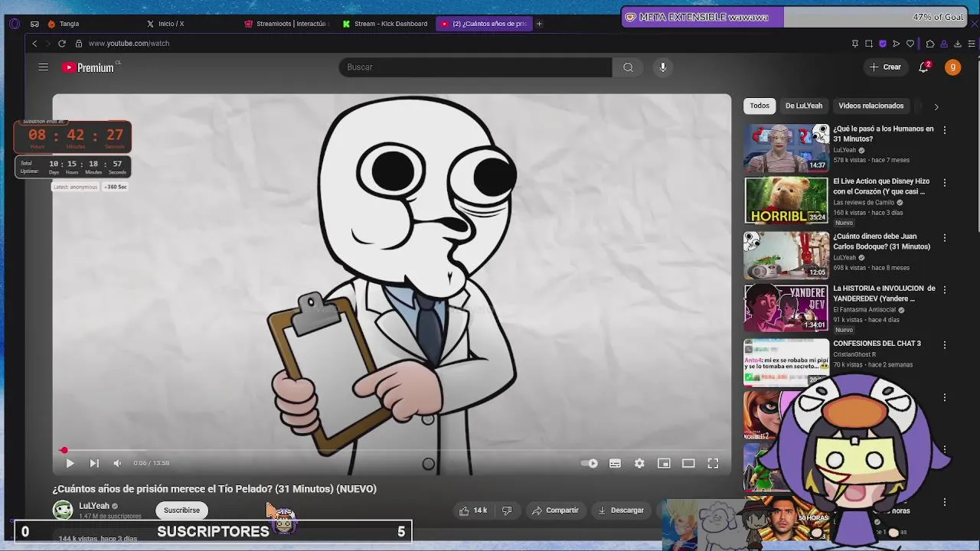Click the Crear button
Viewport: 980px width, 551px height.
885,67
